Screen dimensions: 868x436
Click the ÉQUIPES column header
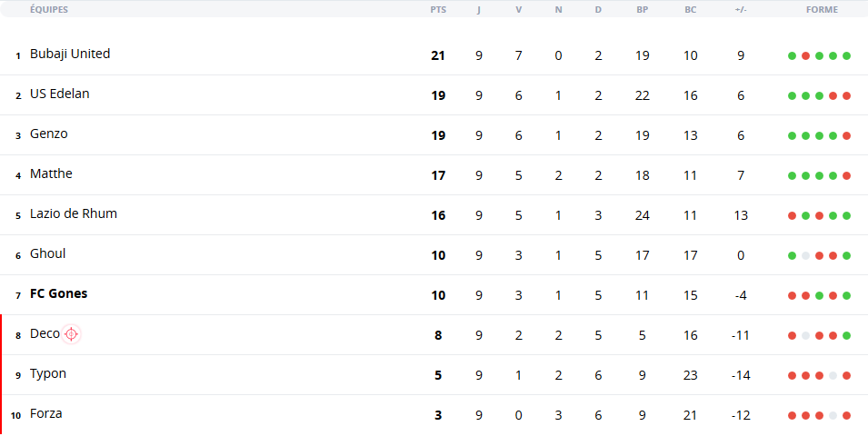[49, 10]
